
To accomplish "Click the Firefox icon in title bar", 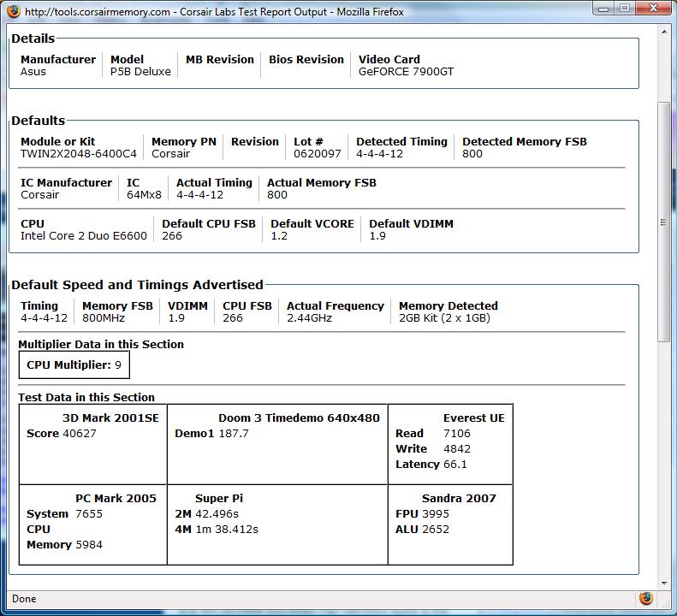I will (x=14, y=11).
